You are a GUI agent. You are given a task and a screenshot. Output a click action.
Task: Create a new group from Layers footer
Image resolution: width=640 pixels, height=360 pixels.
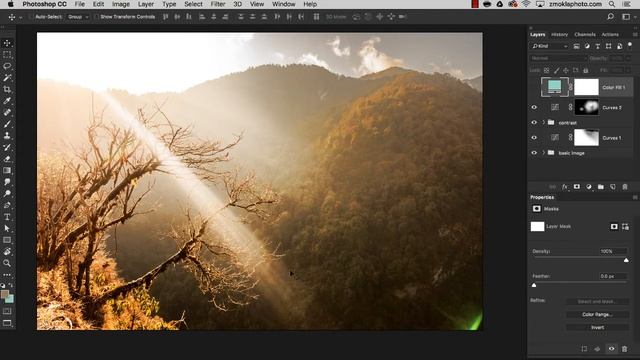601,187
